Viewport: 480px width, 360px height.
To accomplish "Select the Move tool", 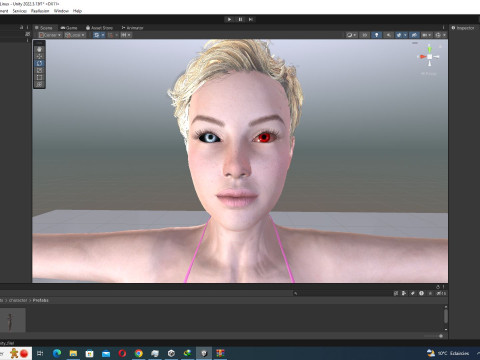I will tap(39, 56).
